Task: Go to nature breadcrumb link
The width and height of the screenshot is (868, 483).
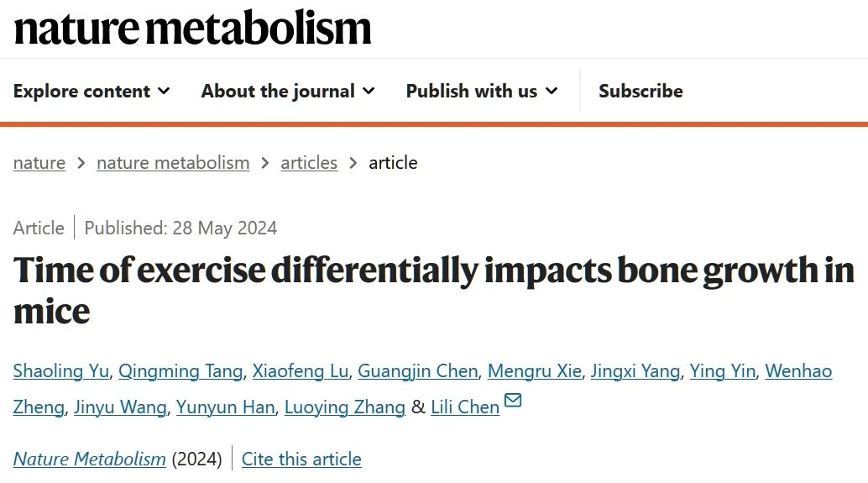Action: [x=39, y=163]
